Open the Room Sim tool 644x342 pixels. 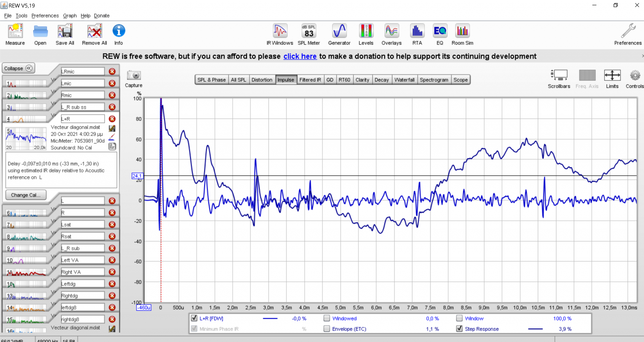(462, 34)
